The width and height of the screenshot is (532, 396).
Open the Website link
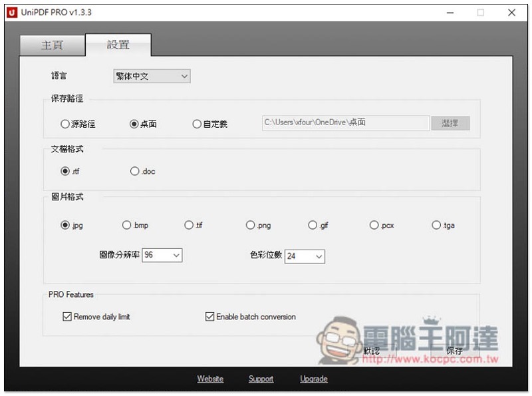point(210,379)
